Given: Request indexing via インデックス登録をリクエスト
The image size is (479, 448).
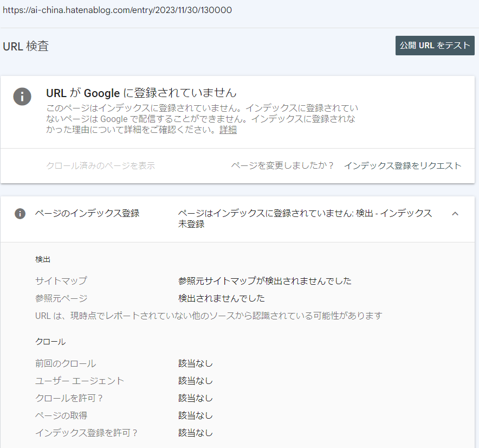Looking at the screenshot, I should [403, 165].
